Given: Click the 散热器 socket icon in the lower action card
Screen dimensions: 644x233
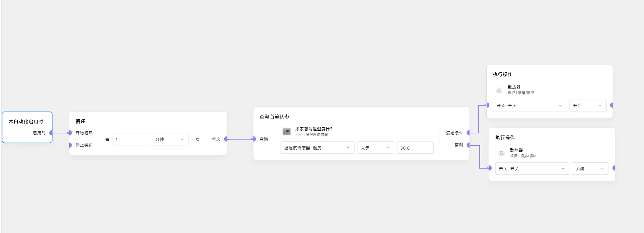Looking at the screenshot, I should pos(501,153).
